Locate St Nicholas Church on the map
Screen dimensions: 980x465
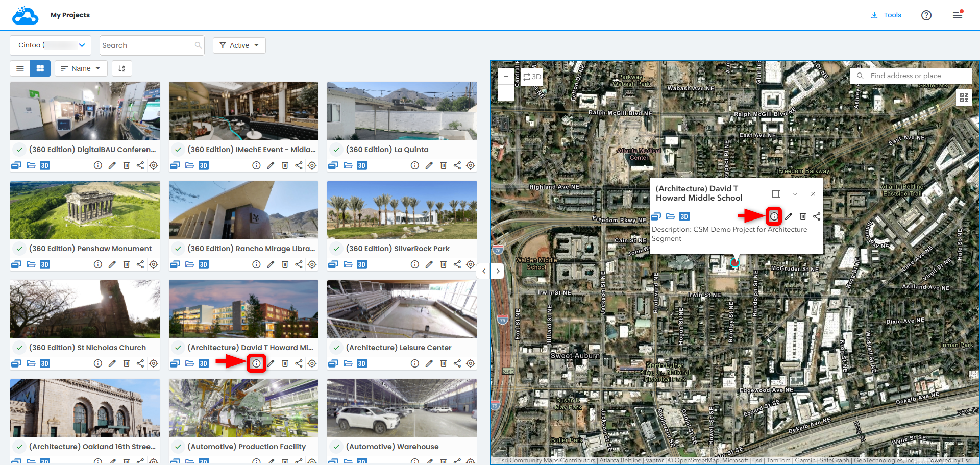(154, 363)
